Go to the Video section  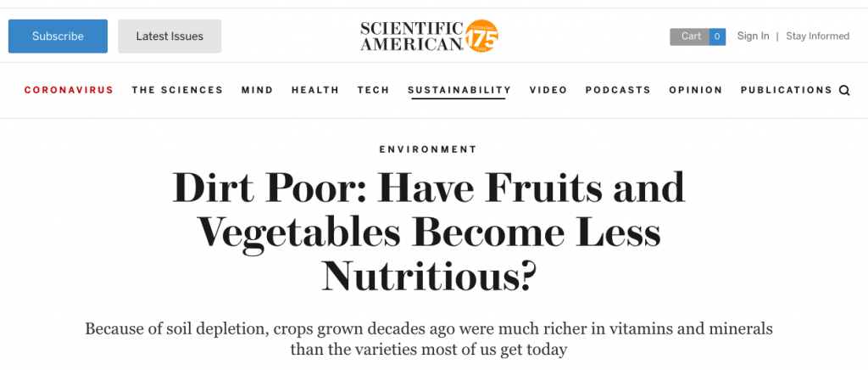pos(548,90)
